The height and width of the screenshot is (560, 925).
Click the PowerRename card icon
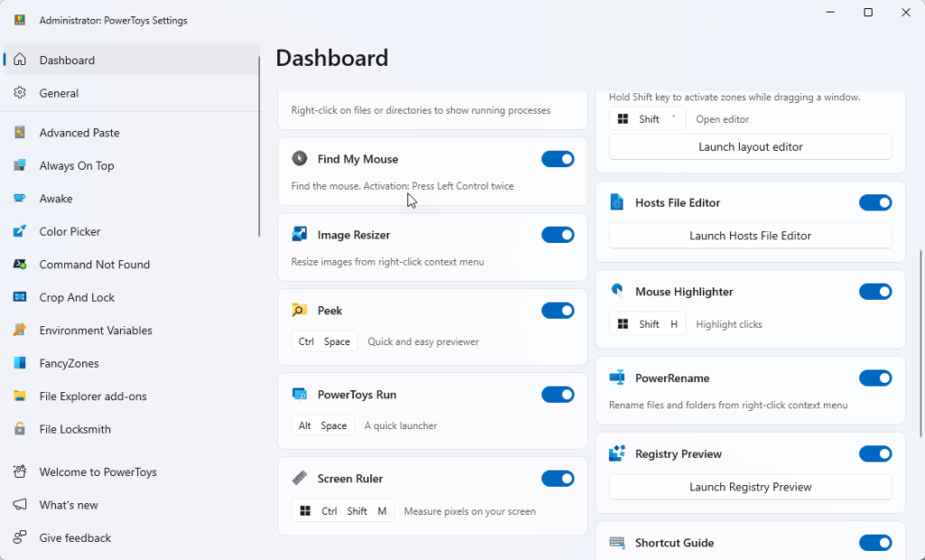point(617,378)
